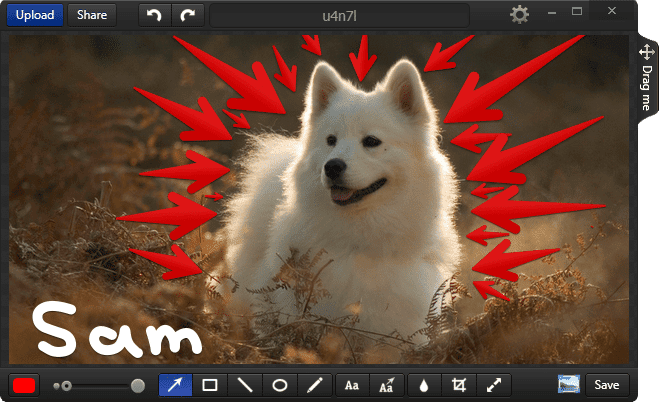Open the red color swatch picker

tap(25, 384)
